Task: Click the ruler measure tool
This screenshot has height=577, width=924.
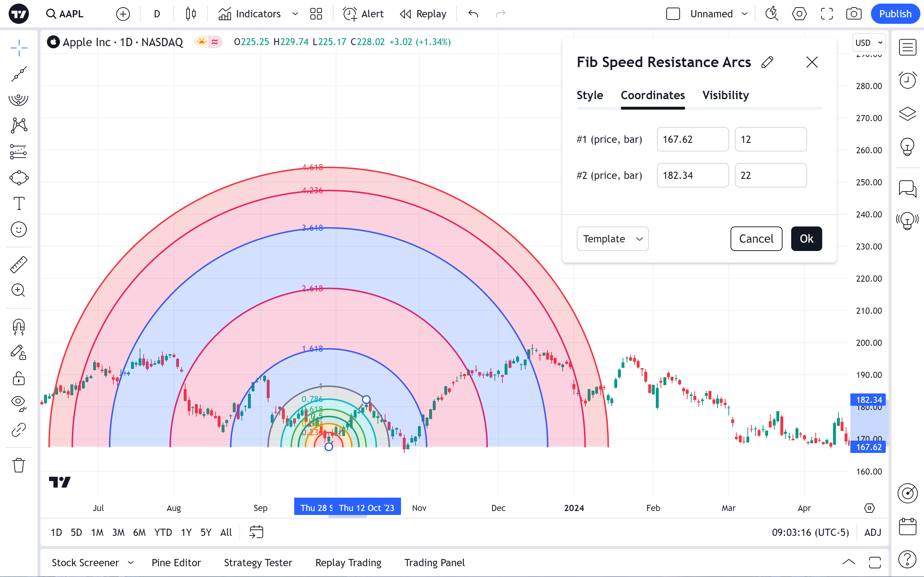Action: click(x=18, y=264)
